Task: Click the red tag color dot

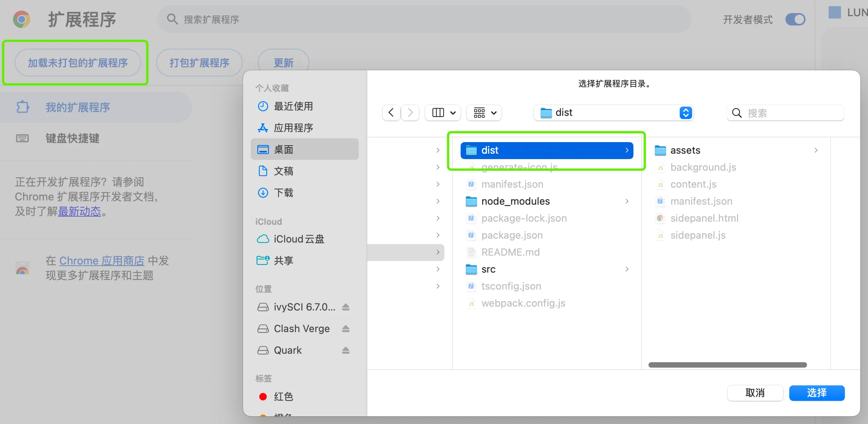Action: point(263,397)
